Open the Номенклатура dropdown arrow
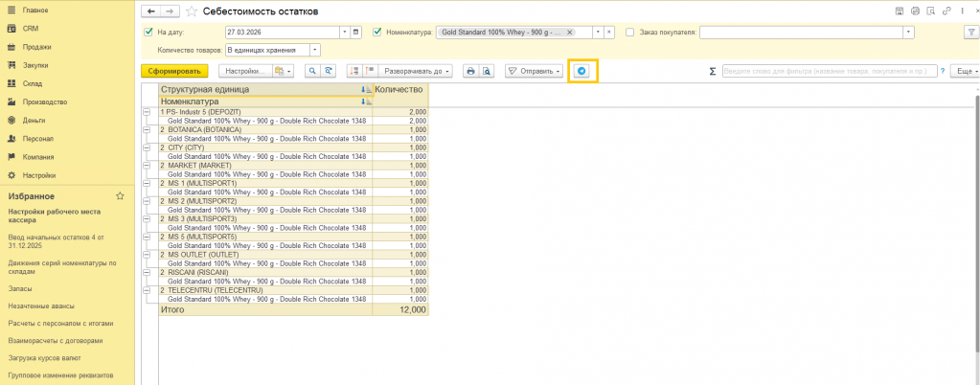This screenshot has width=980, height=385. pyautogui.click(x=598, y=32)
